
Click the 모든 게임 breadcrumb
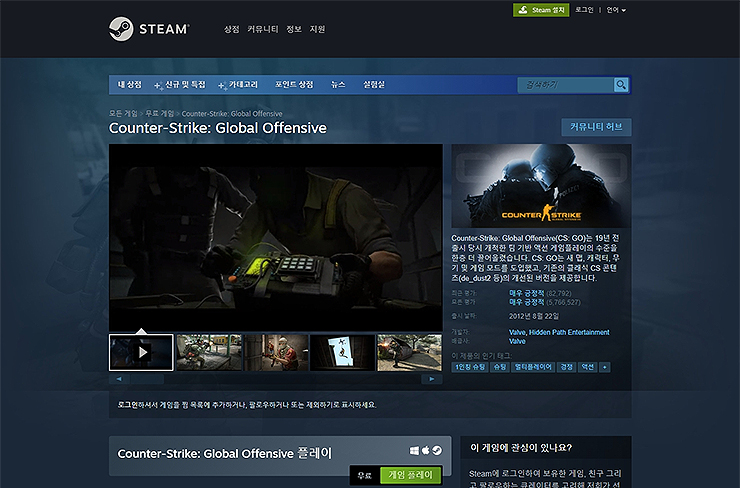(123, 114)
